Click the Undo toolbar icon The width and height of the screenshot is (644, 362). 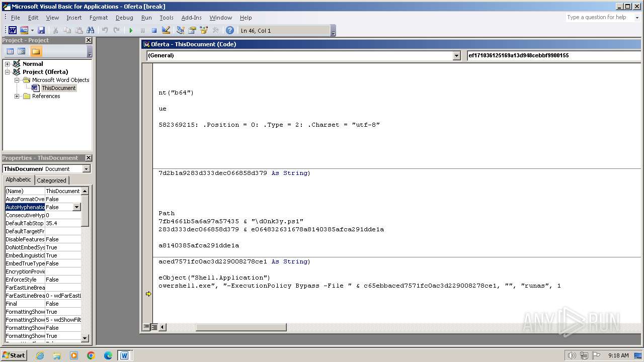pos(105,31)
